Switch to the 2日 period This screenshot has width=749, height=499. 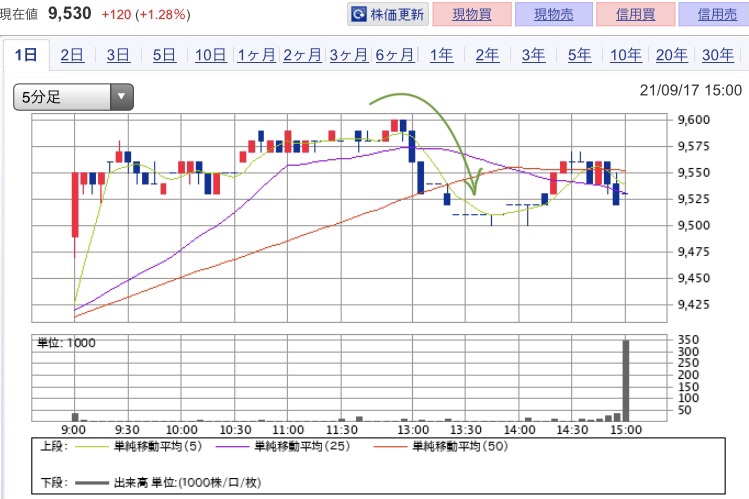[x=72, y=55]
